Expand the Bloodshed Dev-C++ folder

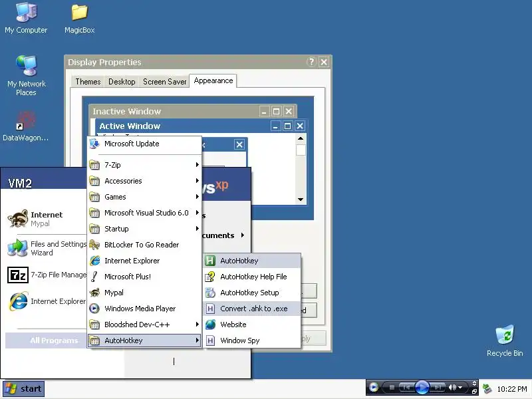pos(144,325)
